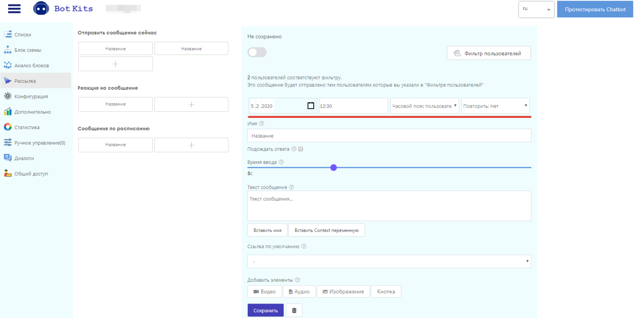Screen dimensions: 644x318
Task: Check the Подождать ответа checkbox
Action: coord(301,149)
